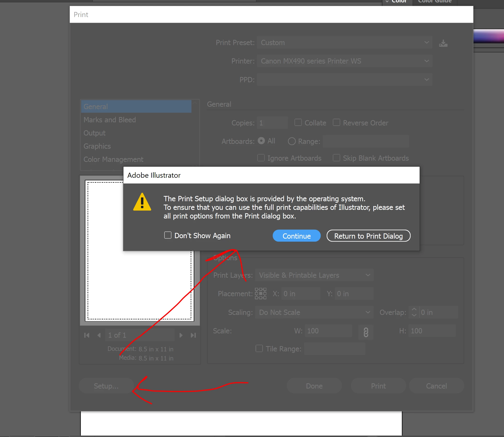Enable the Collate checkbox
Image resolution: width=504 pixels, height=437 pixels.
click(x=298, y=122)
